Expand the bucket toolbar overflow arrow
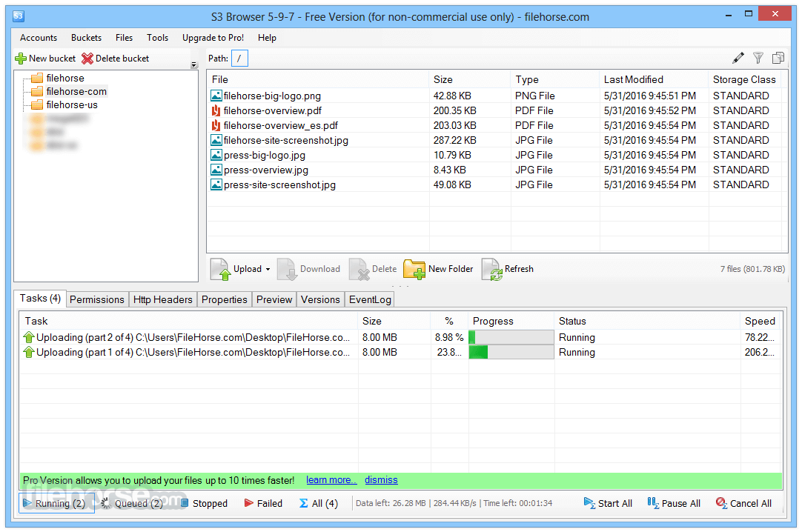 click(194, 65)
